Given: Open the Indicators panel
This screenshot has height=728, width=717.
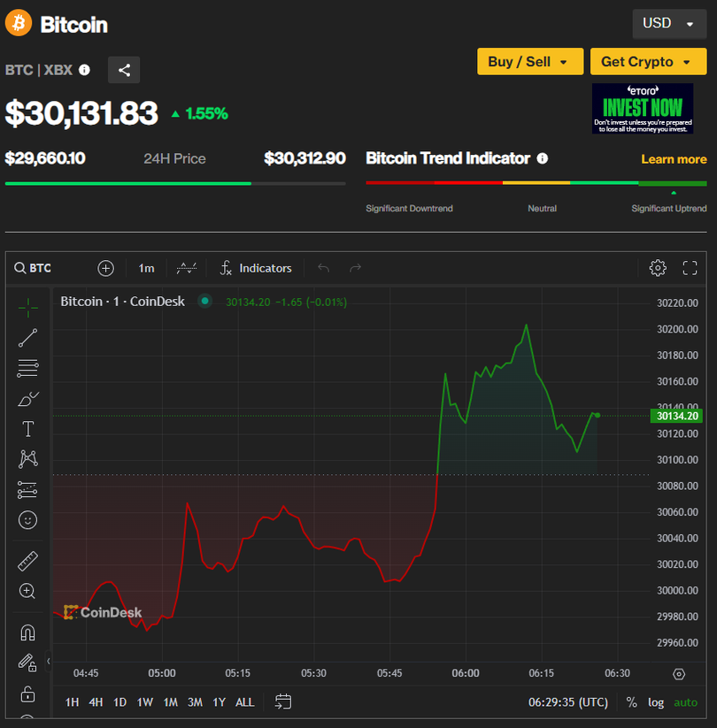Looking at the screenshot, I should tap(256, 268).
